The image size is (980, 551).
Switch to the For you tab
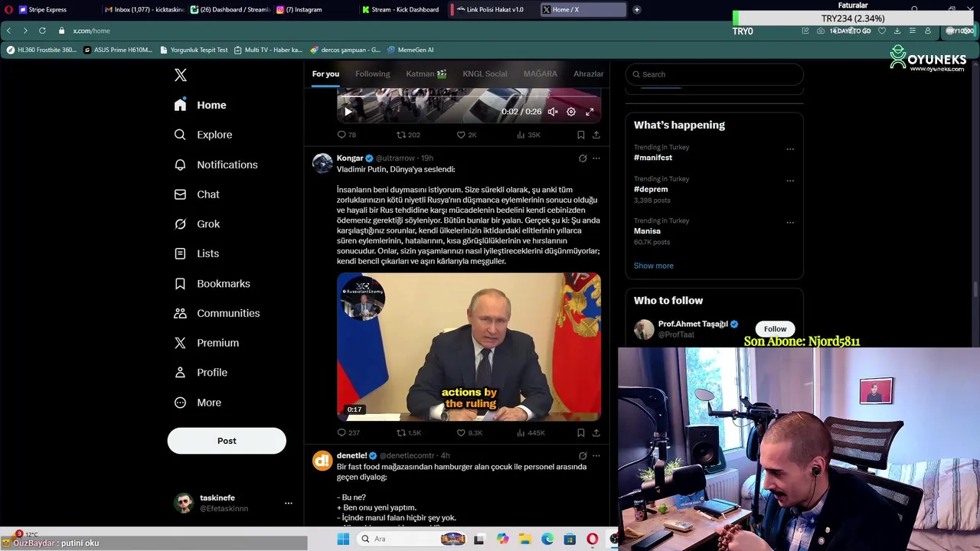(325, 73)
